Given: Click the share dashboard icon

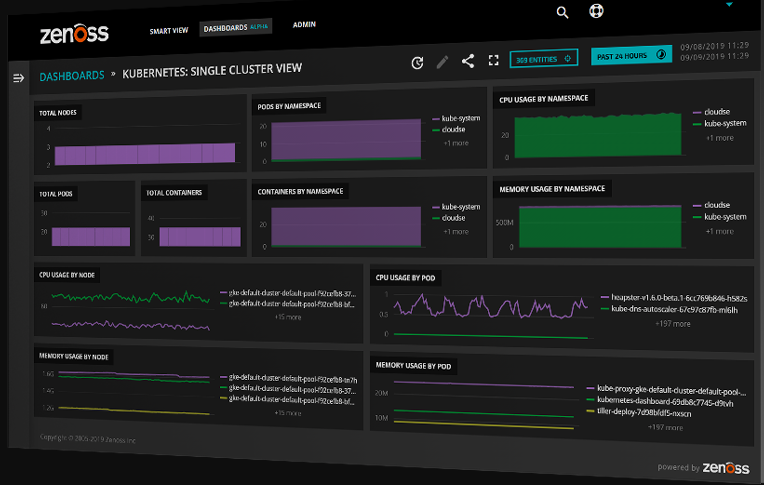Looking at the screenshot, I should 468,61.
